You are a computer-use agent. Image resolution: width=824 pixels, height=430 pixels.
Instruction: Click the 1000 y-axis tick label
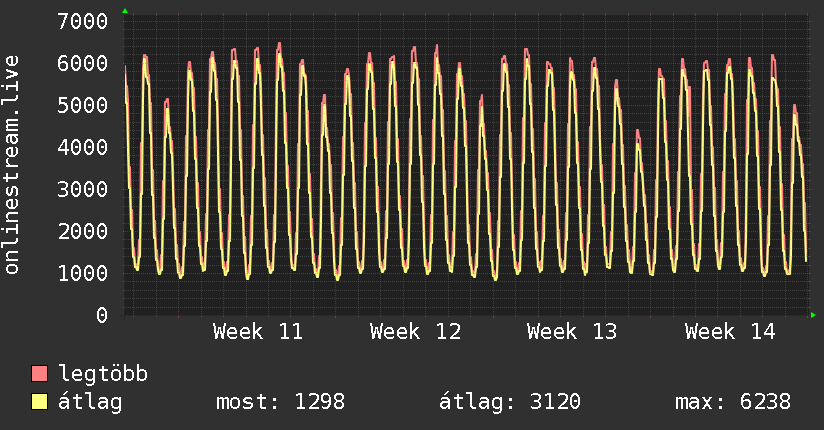click(83, 273)
